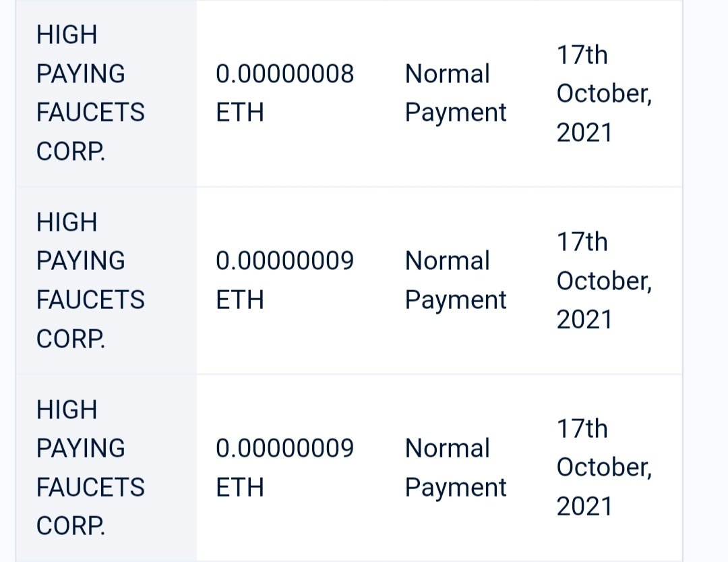This screenshot has height=562, width=728.
Task: Click the ETH unit in the last row
Action: 239,487
